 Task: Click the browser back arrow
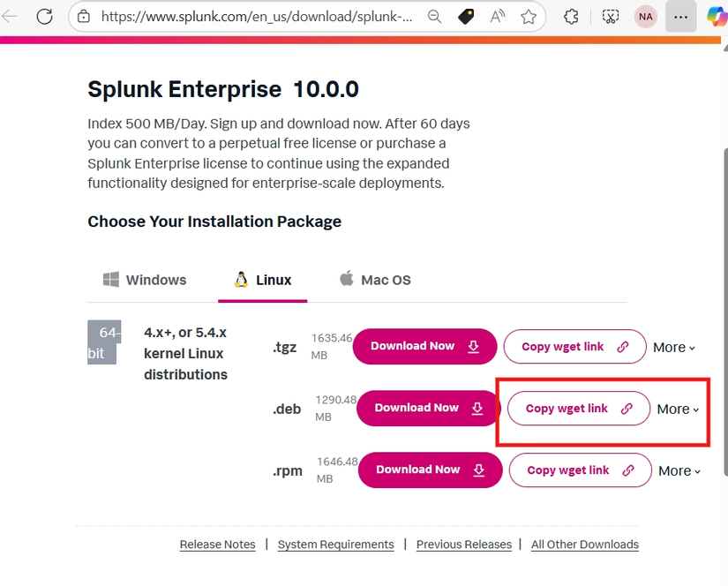[x=10, y=17]
